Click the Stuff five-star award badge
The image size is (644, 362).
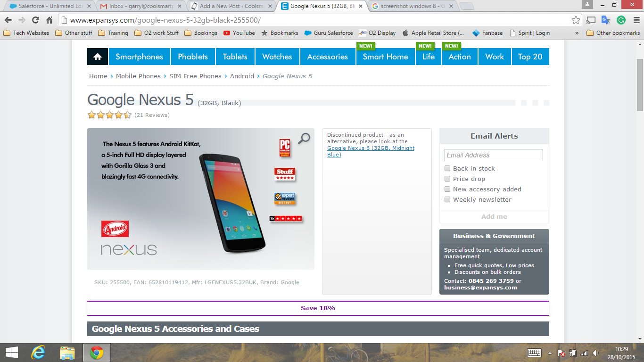pos(285,174)
